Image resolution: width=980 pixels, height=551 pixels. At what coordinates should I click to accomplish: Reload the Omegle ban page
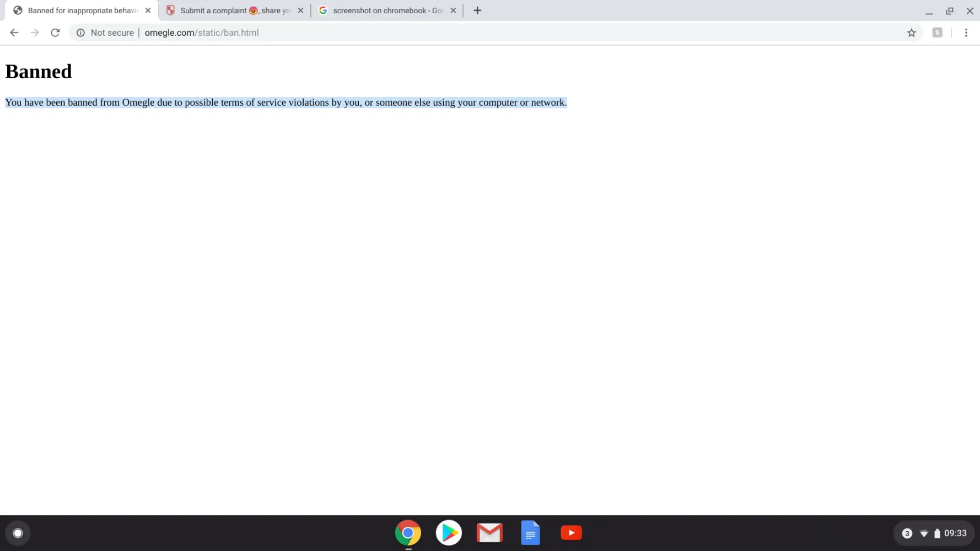[x=55, y=33]
